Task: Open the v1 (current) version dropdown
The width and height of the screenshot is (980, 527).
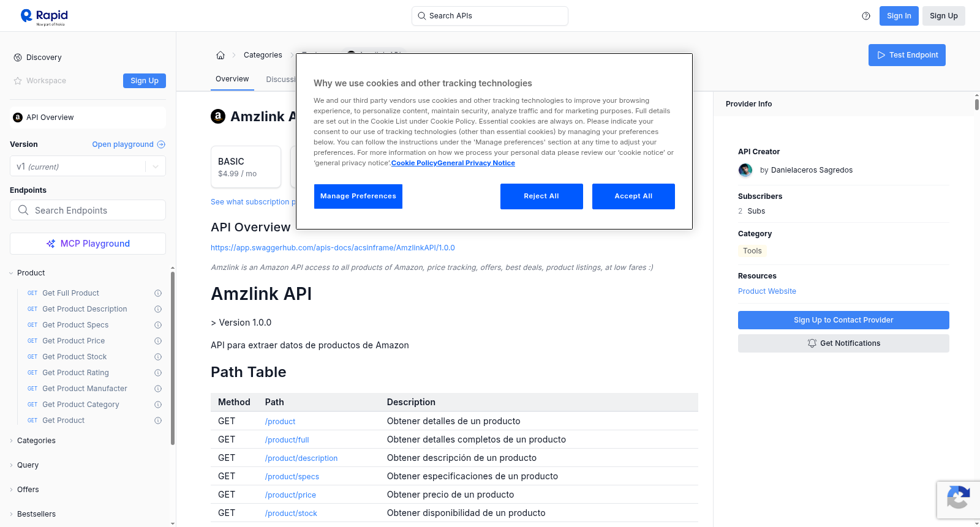Action: click(x=88, y=166)
